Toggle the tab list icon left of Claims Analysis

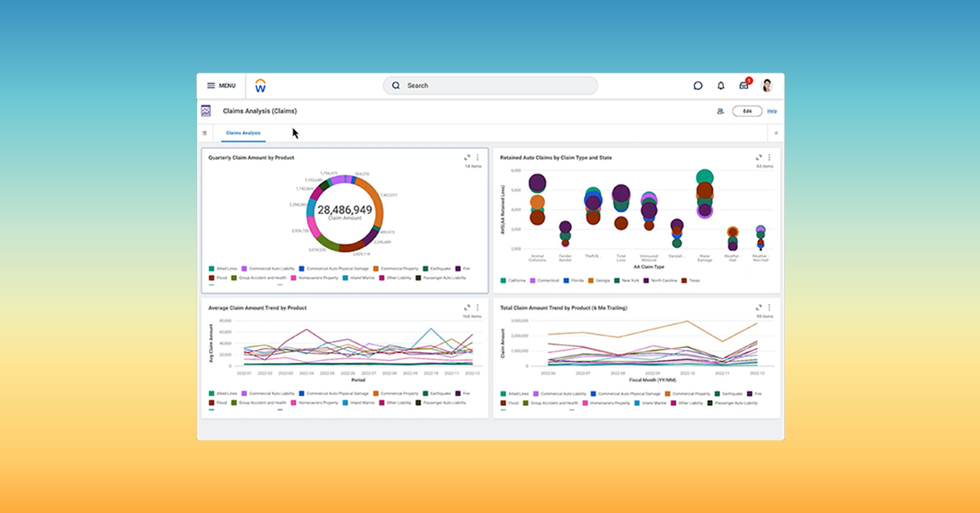click(x=204, y=132)
